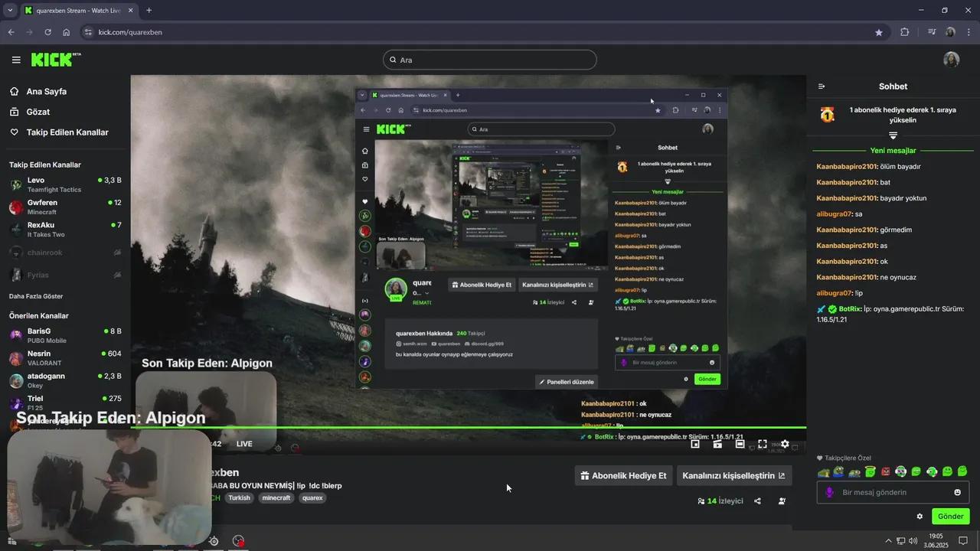Click Kanalınızı kişiselleştirin button
The width and height of the screenshot is (980, 551).
coord(733,475)
